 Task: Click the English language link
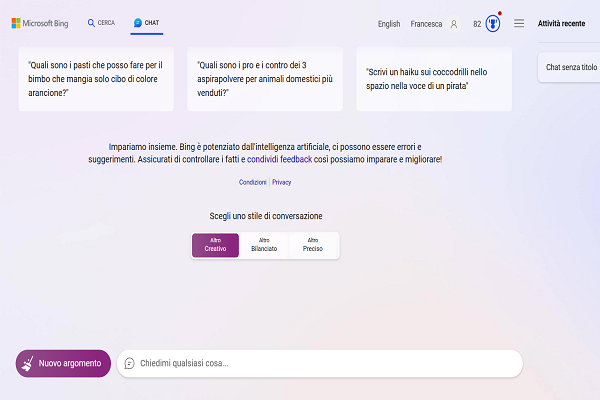pos(389,23)
